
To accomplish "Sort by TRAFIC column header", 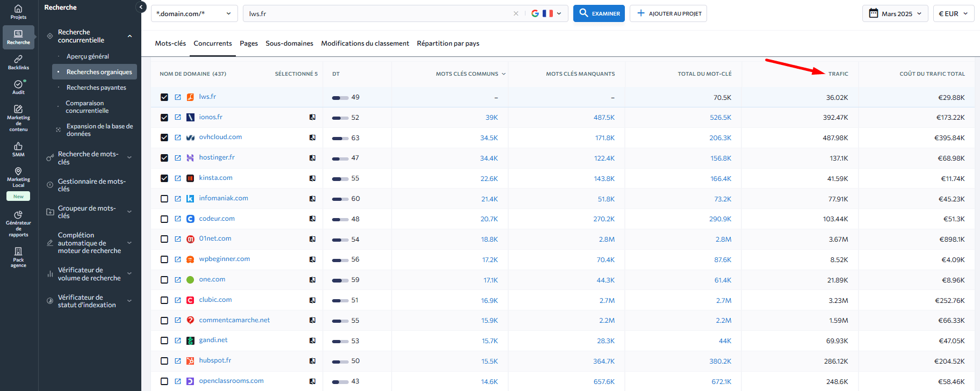I will point(838,74).
